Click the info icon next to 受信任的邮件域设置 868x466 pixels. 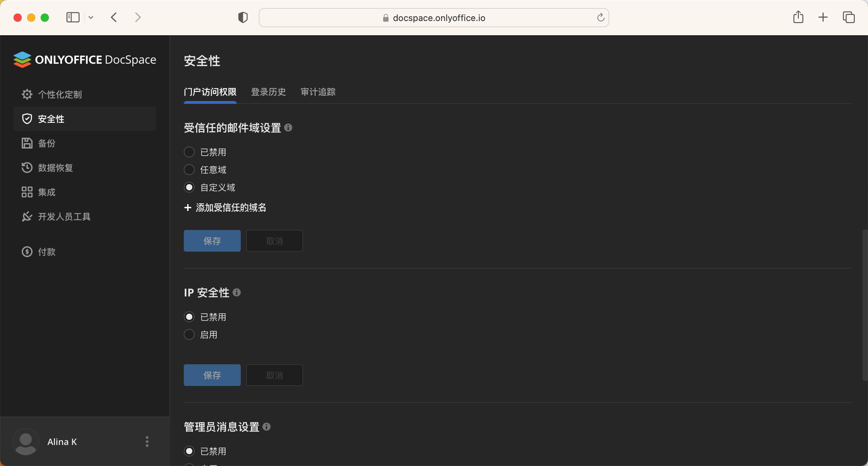pyautogui.click(x=288, y=128)
